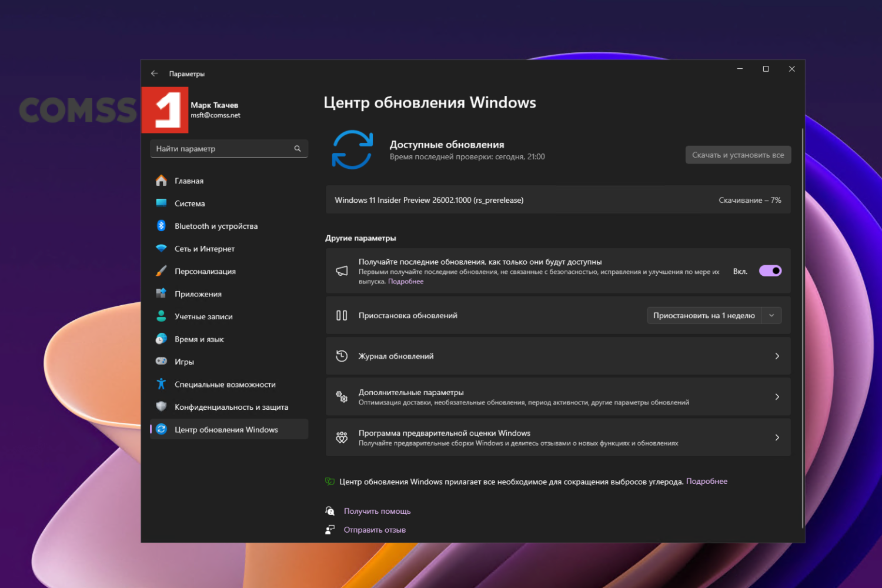Open Журнал обновлений via its clock icon

tap(342, 356)
